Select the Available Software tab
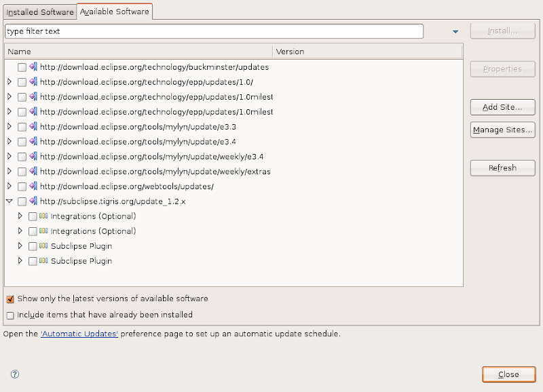 [114, 12]
